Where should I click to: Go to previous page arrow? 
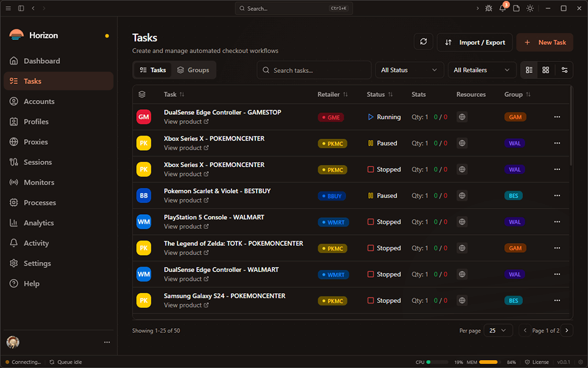point(525,331)
